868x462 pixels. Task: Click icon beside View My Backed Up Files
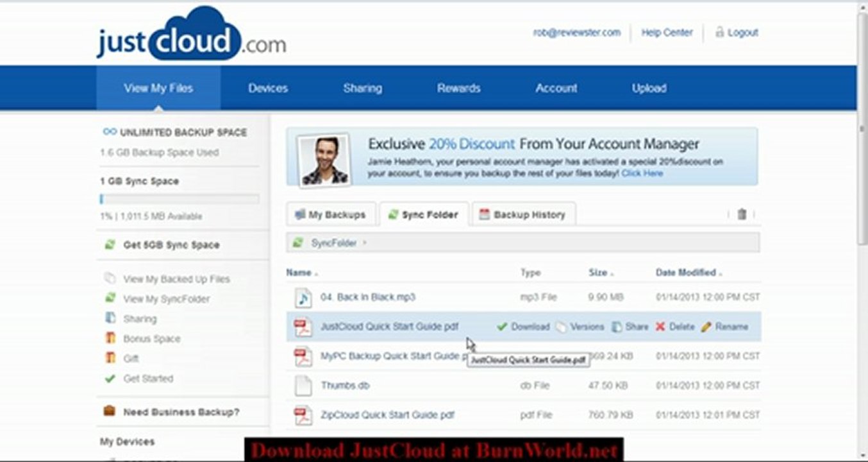110,278
